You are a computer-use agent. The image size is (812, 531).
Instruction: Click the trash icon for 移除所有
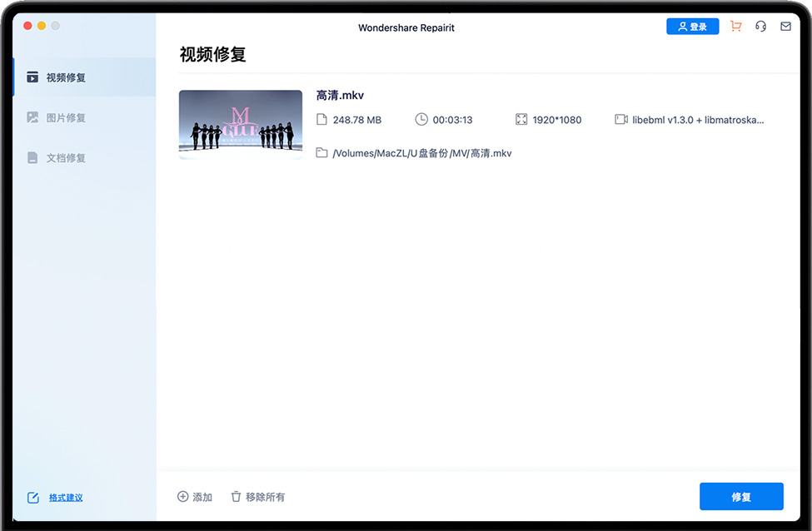[x=236, y=497]
